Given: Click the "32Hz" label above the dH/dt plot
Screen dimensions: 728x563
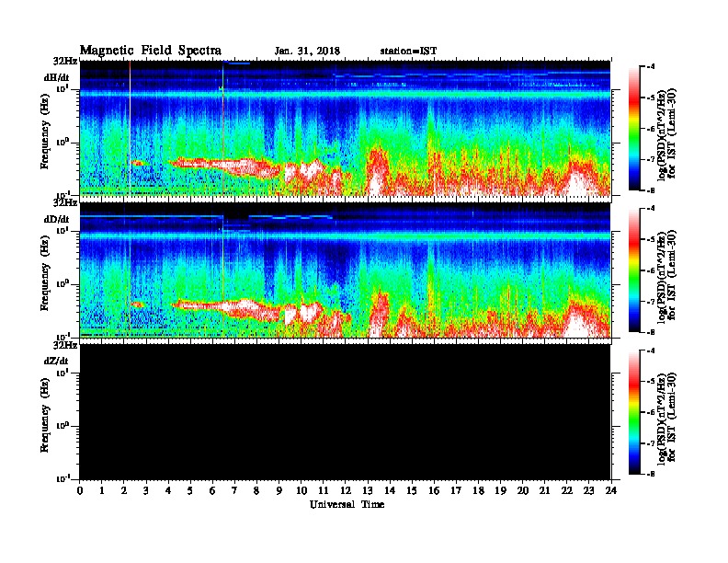Looking at the screenshot, I should [65, 61].
